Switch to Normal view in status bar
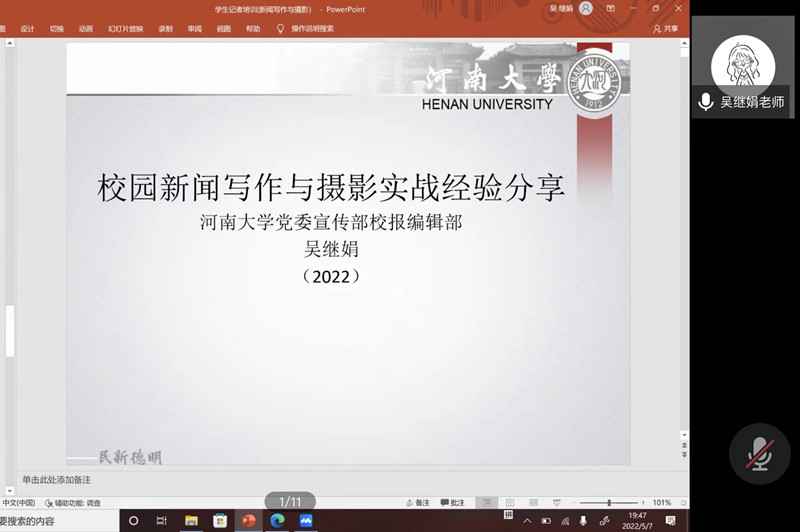 pyautogui.click(x=487, y=502)
